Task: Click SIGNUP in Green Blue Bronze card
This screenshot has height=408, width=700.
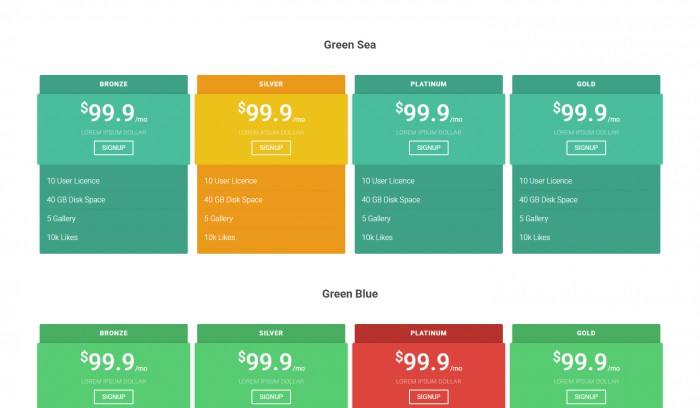Action: (113, 397)
